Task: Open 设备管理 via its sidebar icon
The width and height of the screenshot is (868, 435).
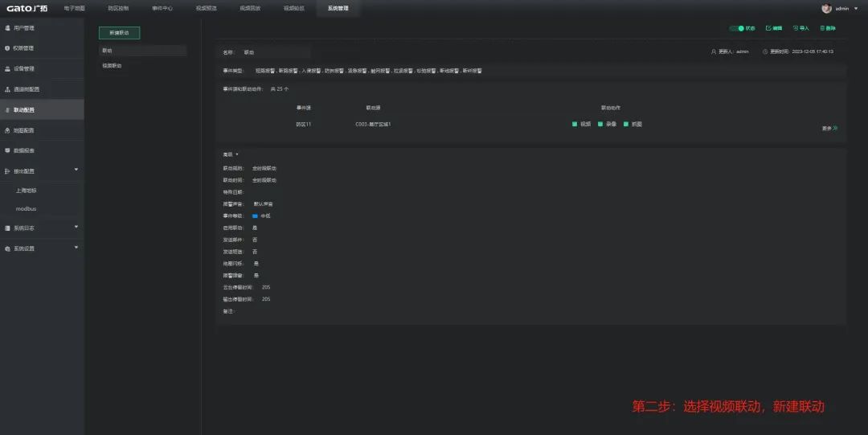Action: 8,69
